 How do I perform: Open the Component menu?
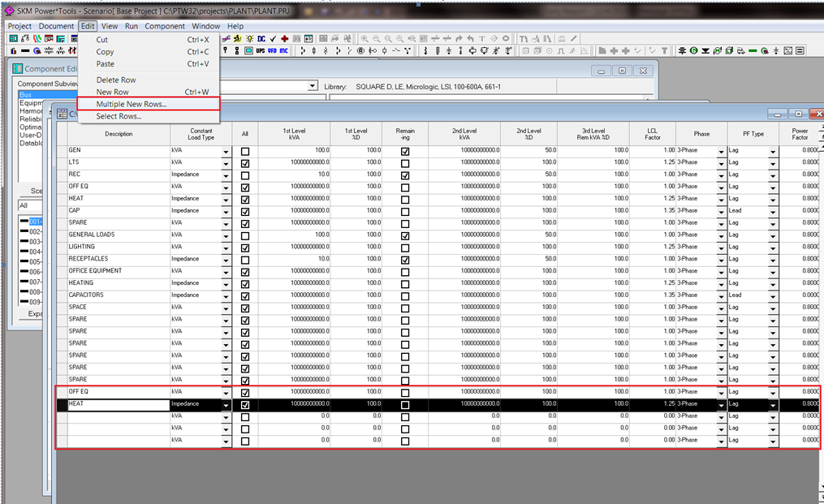[165, 26]
